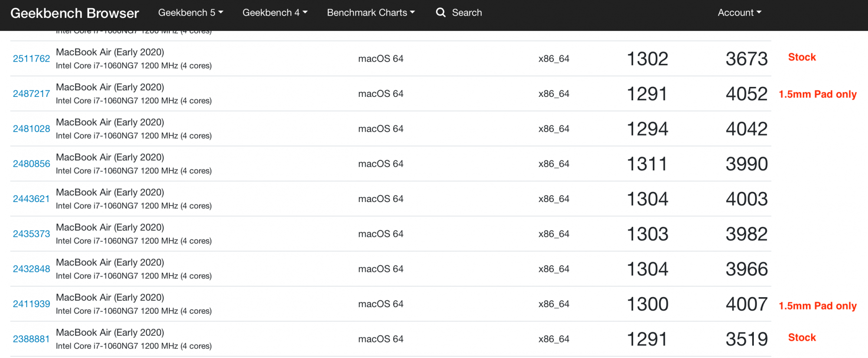Open result 2432848 link
The width and height of the screenshot is (868, 358).
point(31,269)
